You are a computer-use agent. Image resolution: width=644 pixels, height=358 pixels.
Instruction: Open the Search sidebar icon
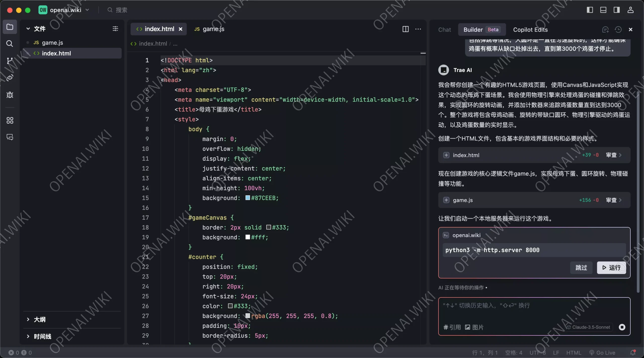10,44
